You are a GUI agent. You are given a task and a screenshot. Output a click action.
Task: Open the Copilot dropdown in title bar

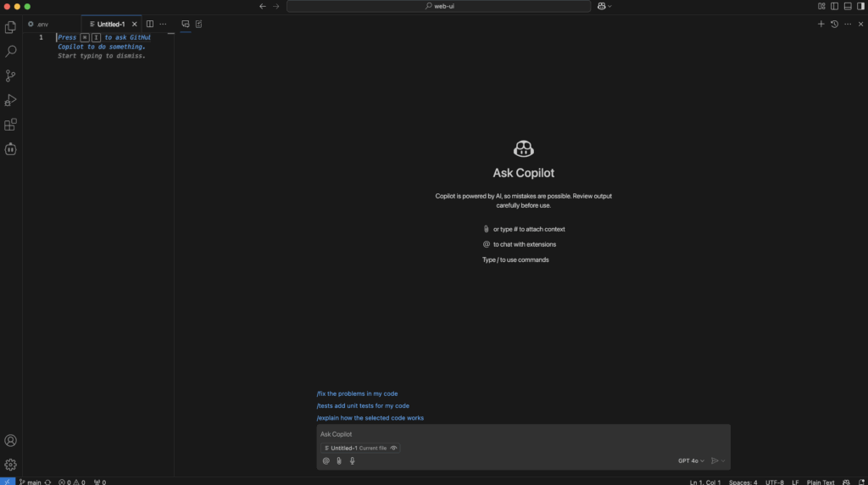tap(604, 6)
